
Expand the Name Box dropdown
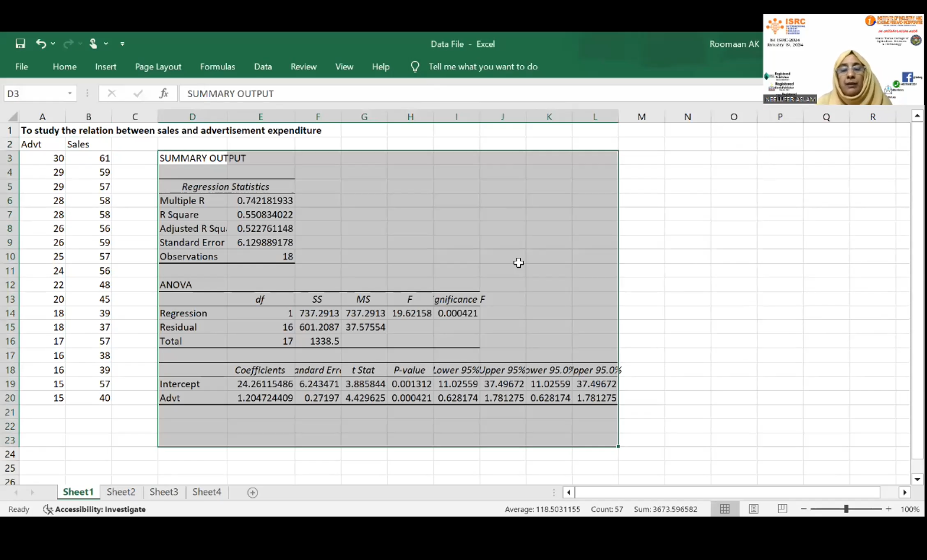tap(70, 94)
